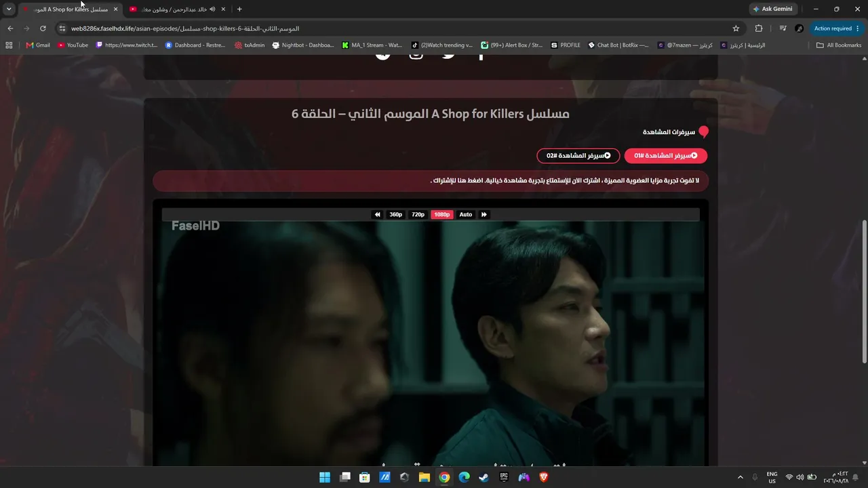Viewport: 868px width, 488px height.
Task: Open the txAdmin bookmark
Action: 250,45
